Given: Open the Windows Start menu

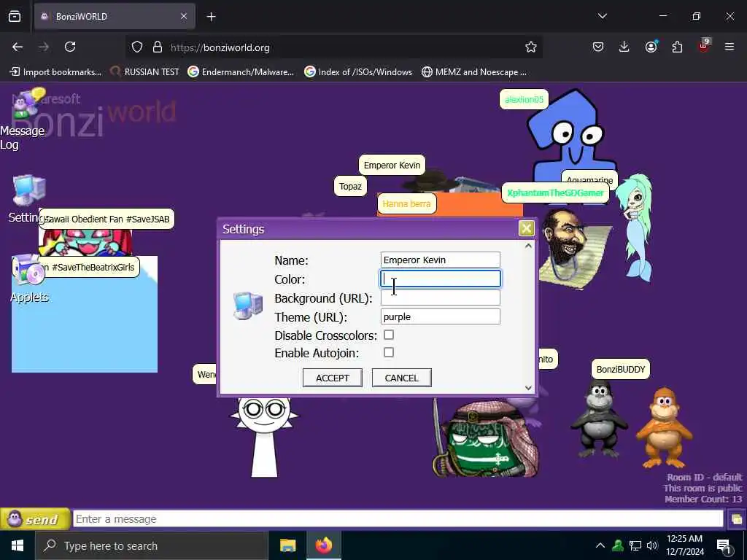Looking at the screenshot, I should tap(18, 545).
